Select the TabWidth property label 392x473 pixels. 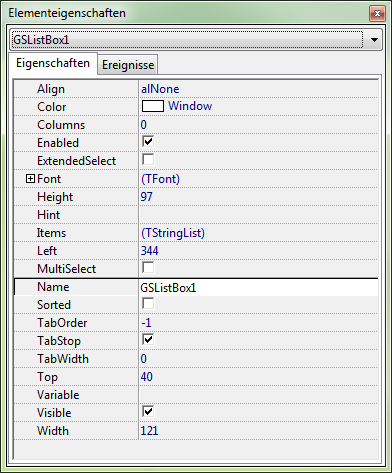(63, 359)
